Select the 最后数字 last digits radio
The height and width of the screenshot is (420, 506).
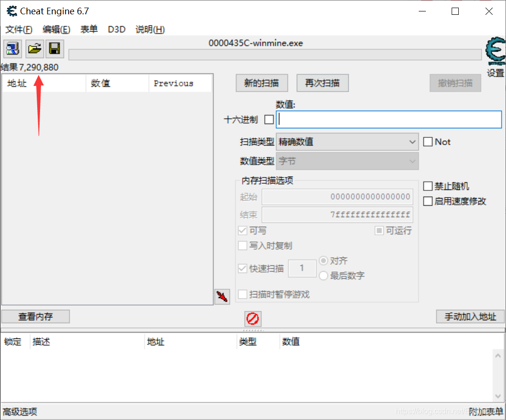323,276
